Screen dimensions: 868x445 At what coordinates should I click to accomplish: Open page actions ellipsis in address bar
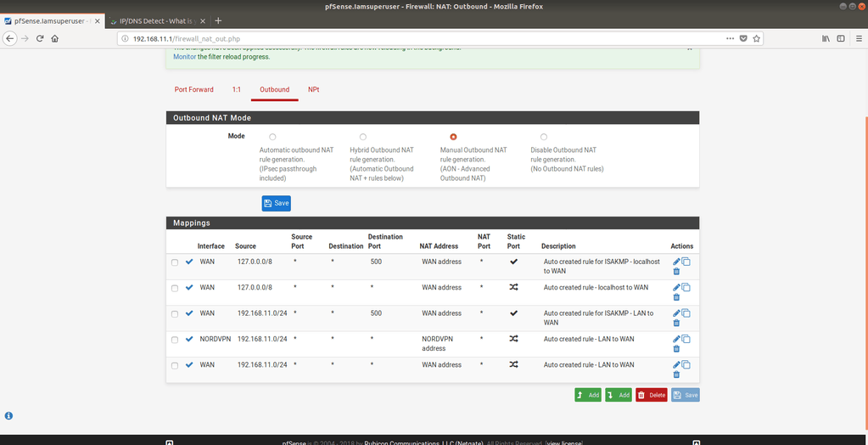point(731,38)
